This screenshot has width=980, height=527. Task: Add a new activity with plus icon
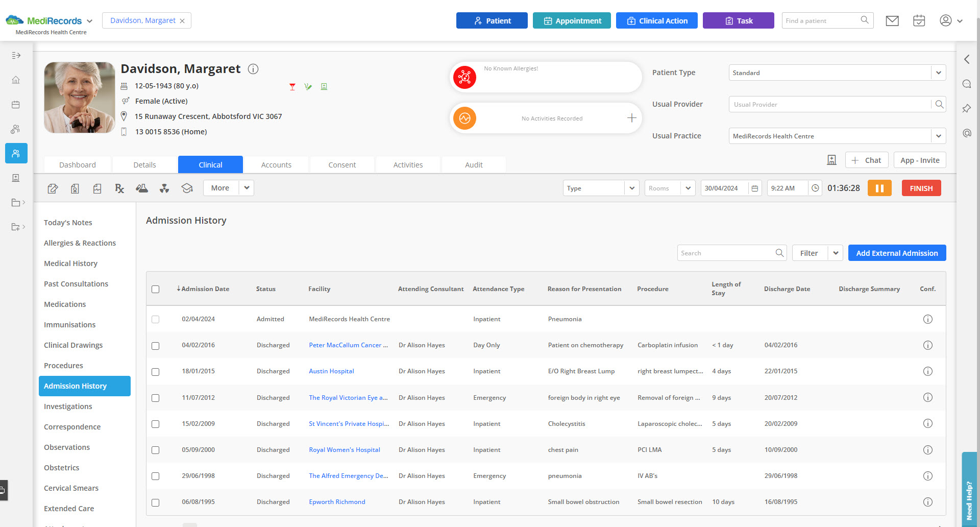(631, 118)
